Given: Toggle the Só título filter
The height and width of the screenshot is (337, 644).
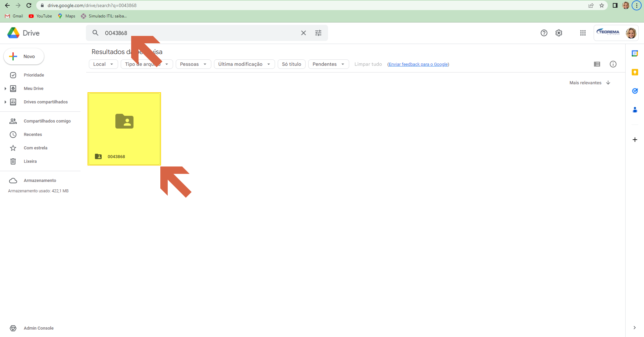Looking at the screenshot, I should click(291, 64).
